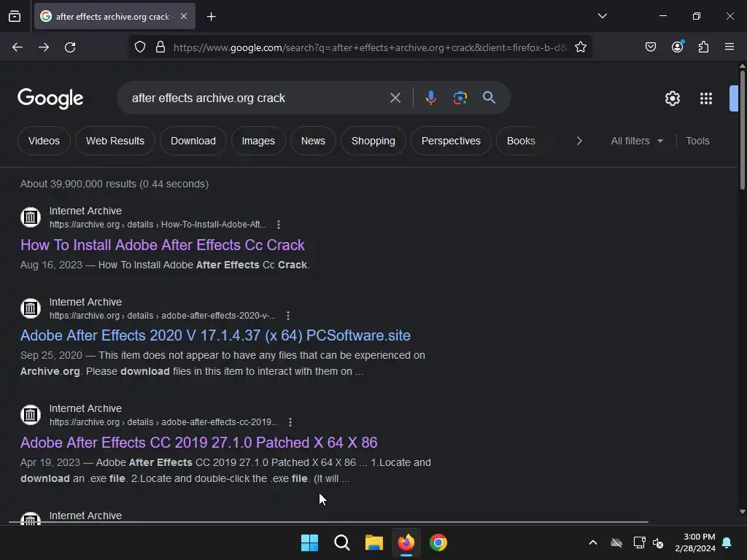This screenshot has width=747, height=560.
Task: Switch to Images filter
Action: point(258,141)
